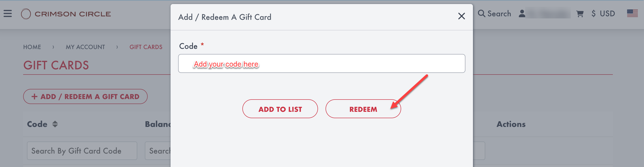Focus the Search By Gift Card Code field
Image resolution: width=644 pixels, height=167 pixels.
pos(82,151)
